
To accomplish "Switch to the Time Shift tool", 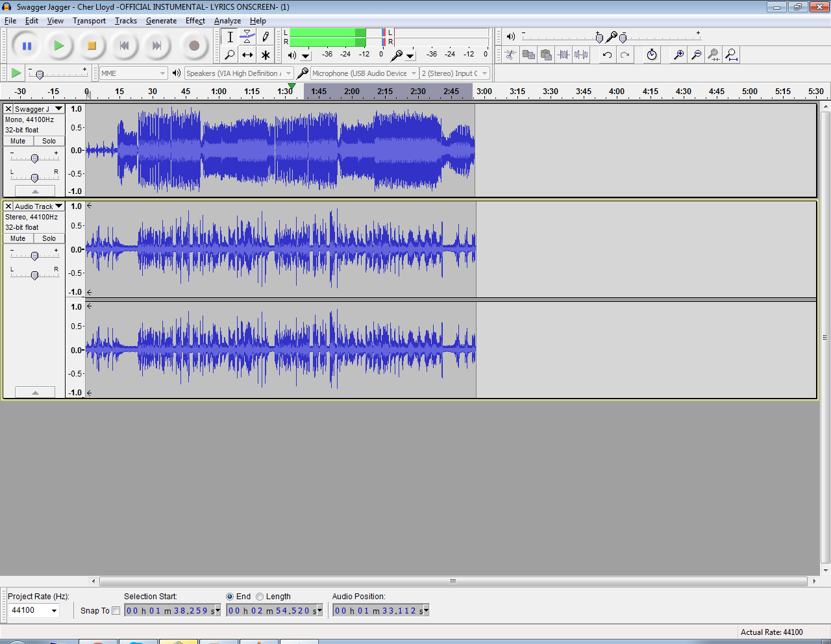I will [247, 55].
